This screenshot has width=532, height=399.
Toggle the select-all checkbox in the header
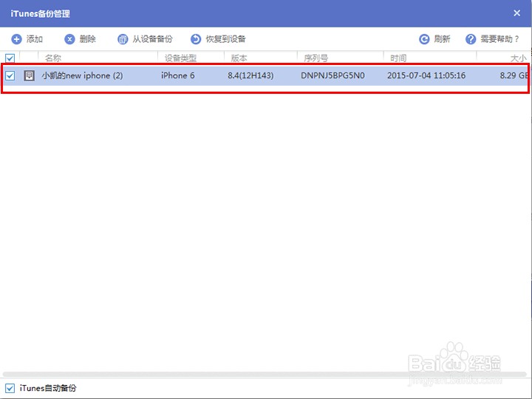pos(10,58)
